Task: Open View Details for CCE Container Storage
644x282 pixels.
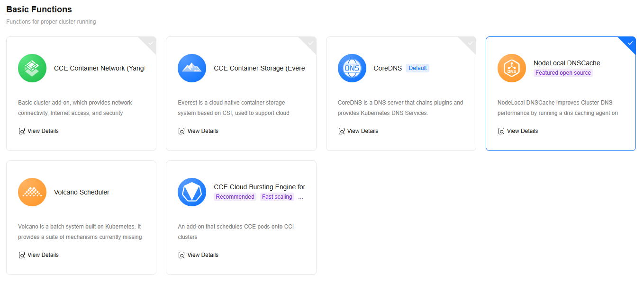Action: click(199, 131)
